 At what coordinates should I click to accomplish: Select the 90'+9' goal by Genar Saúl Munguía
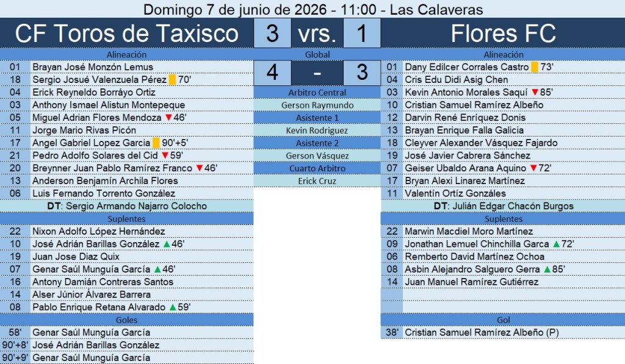127,358
